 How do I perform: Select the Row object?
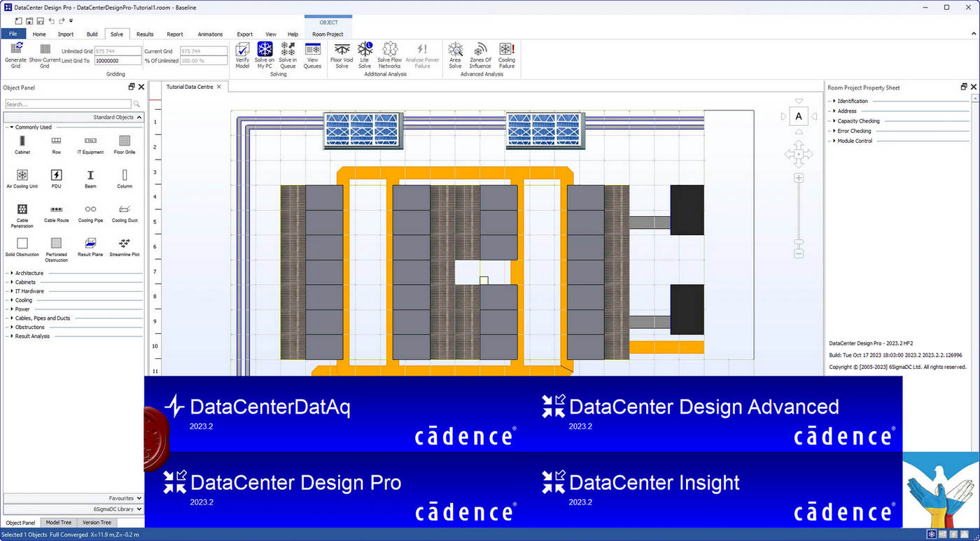[56, 144]
